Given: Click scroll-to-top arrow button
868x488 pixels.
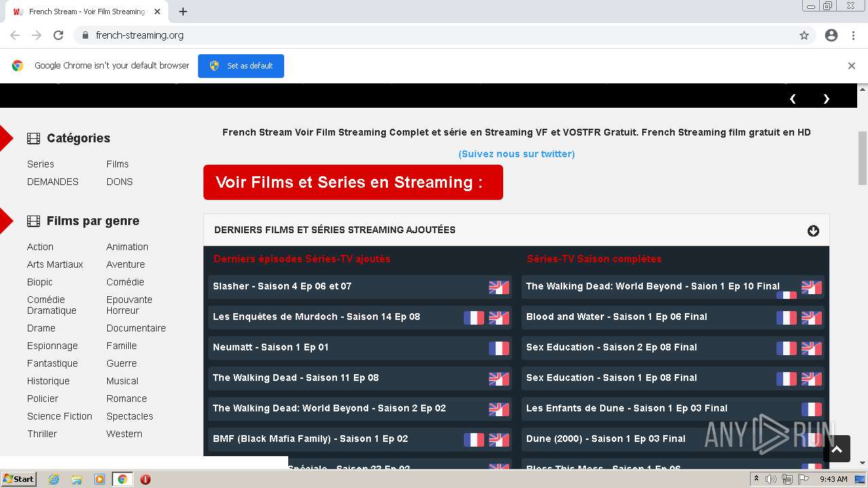Looking at the screenshot, I should 837,449.
